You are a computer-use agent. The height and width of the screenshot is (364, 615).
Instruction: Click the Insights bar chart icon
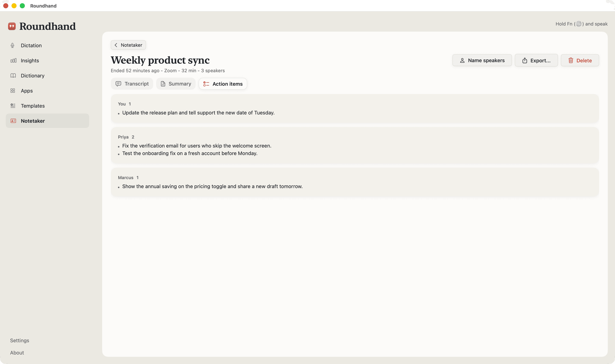click(x=13, y=60)
